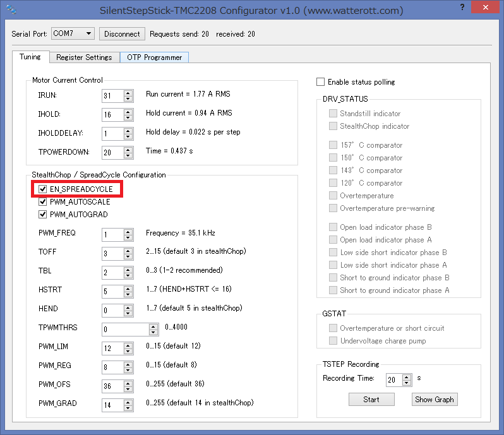Viewport: 504px width, 435px height.
Task: Increase TPWMTHRS with the up arrow
Action: pyautogui.click(x=153, y=326)
